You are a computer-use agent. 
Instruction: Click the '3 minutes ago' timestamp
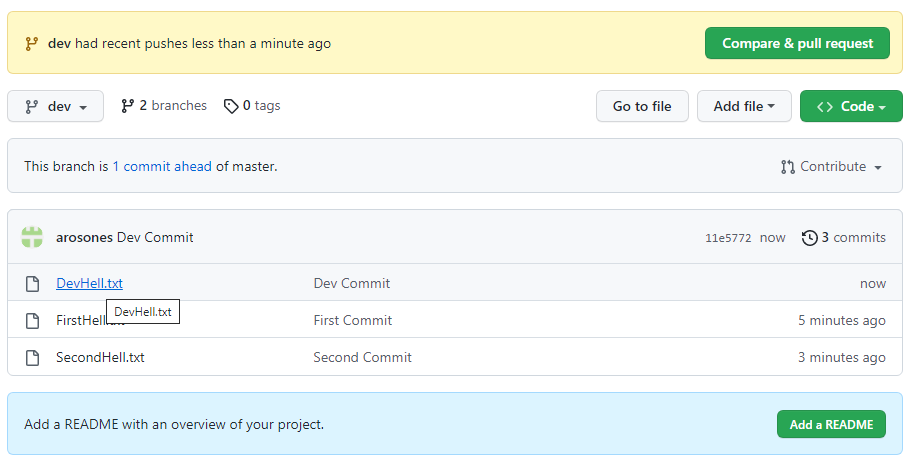[x=842, y=358]
